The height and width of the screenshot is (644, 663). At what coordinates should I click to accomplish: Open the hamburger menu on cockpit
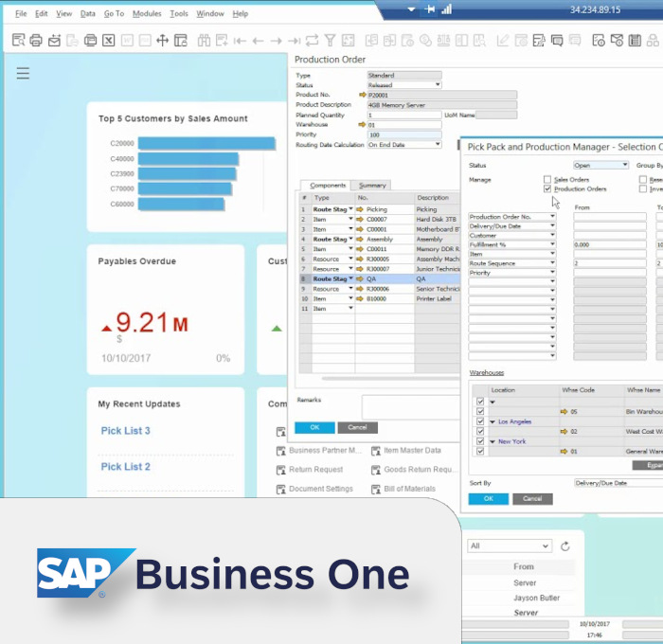[23, 73]
